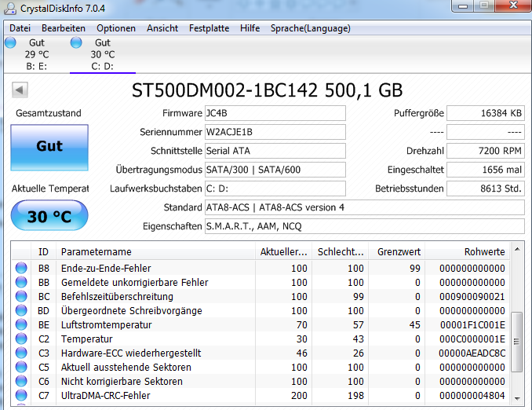Viewport: 532px width, 410px height.
Task: Select the UltraDMA-CRC-Fehler row name
Action: coord(105,395)
